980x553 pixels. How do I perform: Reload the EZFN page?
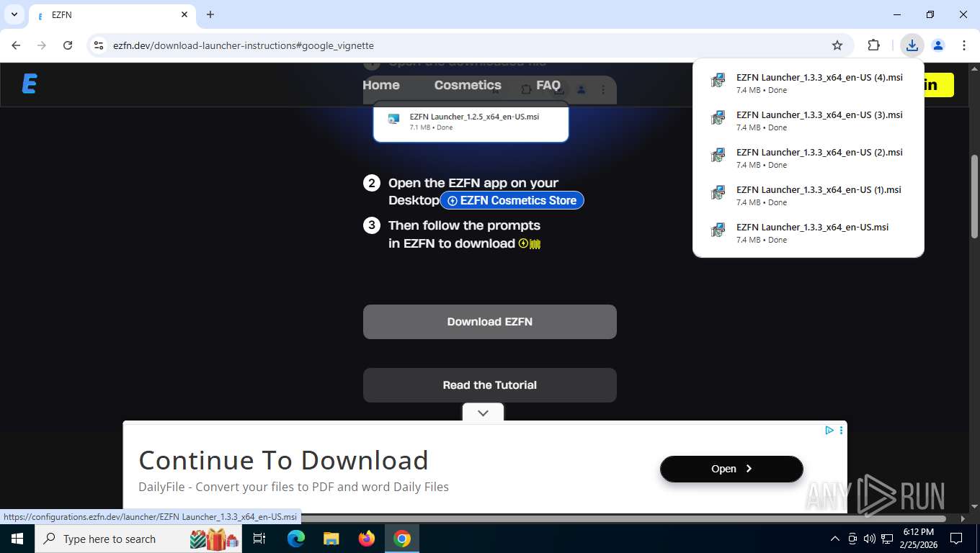click(x=68, y=45)
